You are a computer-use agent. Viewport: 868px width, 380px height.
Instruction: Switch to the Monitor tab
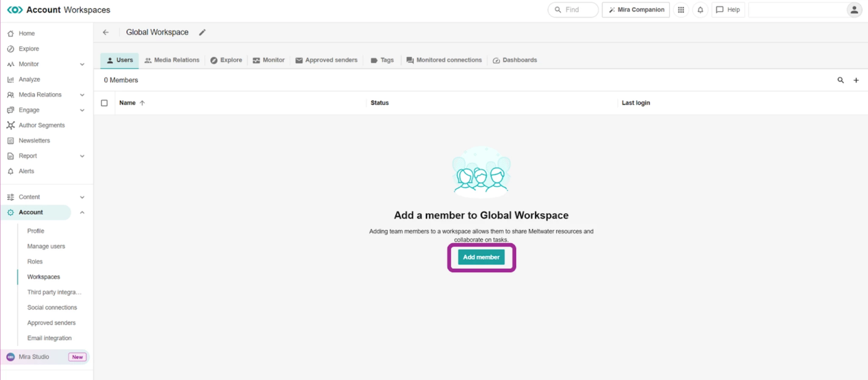tap(269, 60)
